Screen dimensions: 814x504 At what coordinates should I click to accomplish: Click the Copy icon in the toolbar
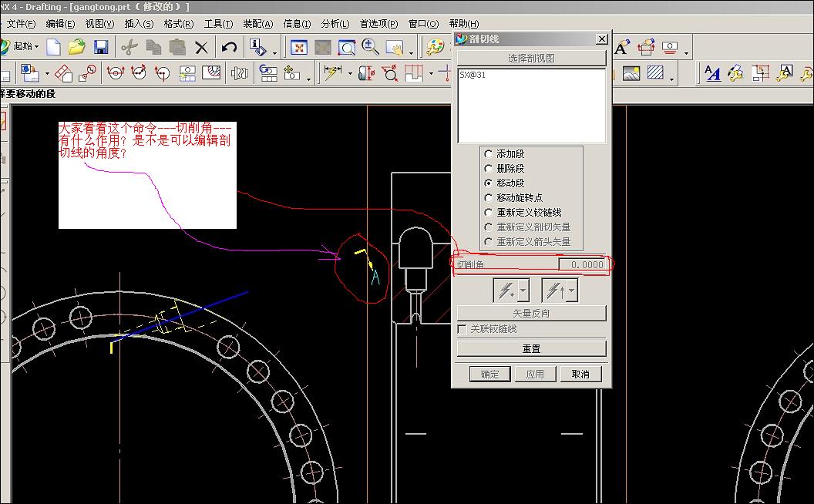153,47
